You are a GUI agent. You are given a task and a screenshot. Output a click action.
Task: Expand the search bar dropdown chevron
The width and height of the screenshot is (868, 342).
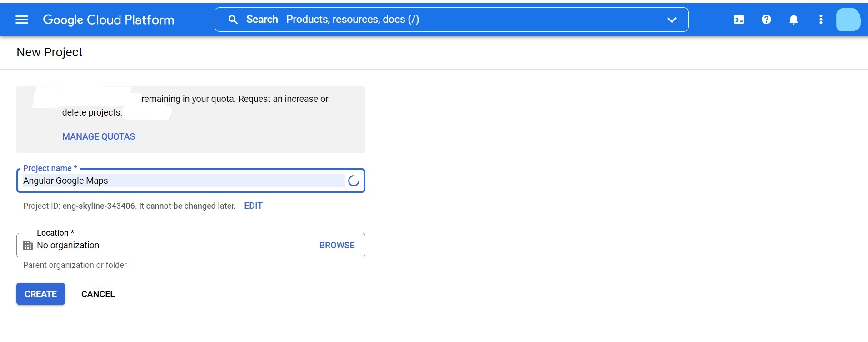[672, 20]
